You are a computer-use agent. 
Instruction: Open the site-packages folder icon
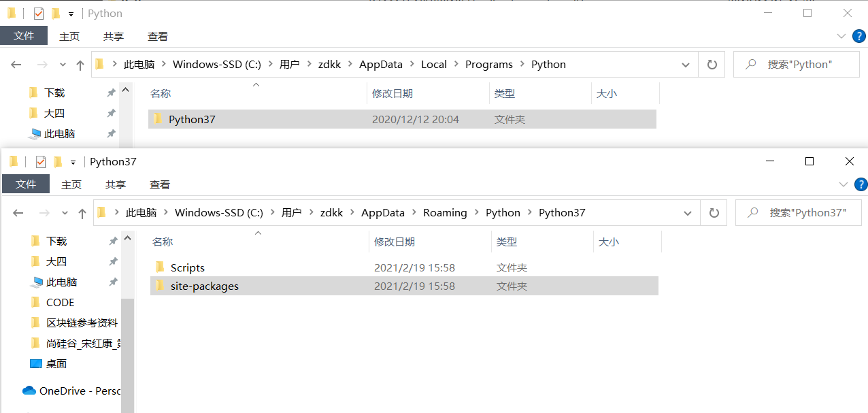pyautogui.click(x=160, y=286)
